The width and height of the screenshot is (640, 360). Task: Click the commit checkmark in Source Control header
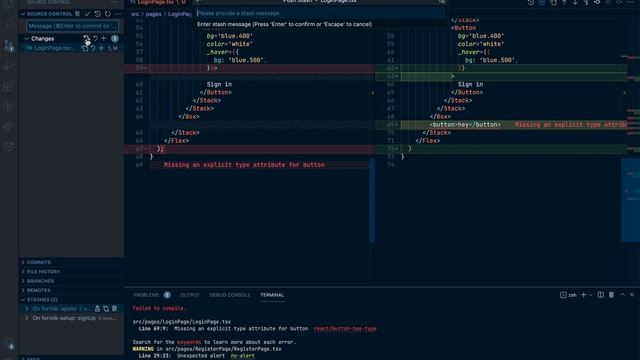(87, 14)
